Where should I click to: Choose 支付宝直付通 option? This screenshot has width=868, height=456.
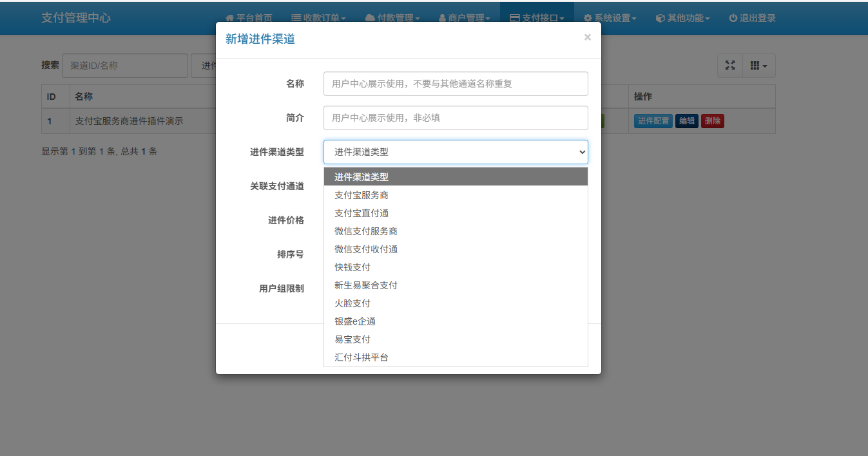click(x=362, y=213)
